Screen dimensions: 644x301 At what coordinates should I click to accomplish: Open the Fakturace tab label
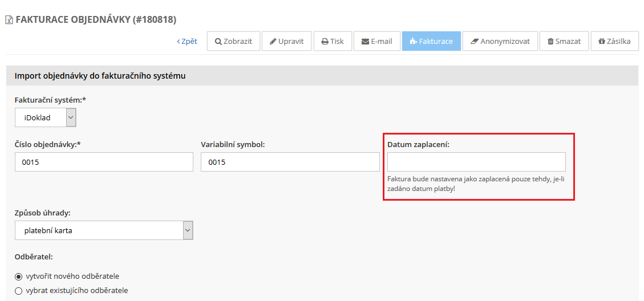(436, 42)
